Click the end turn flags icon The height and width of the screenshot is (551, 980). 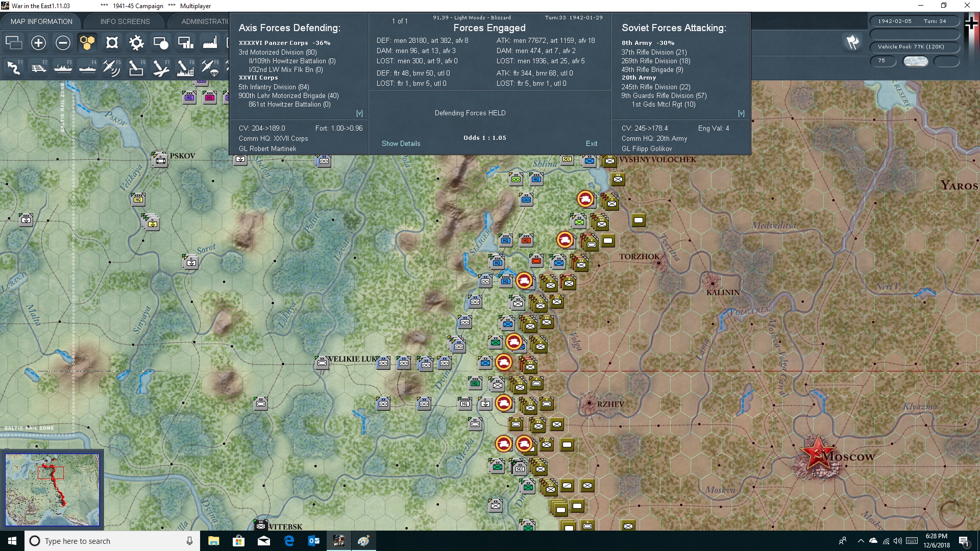[852, 42]
